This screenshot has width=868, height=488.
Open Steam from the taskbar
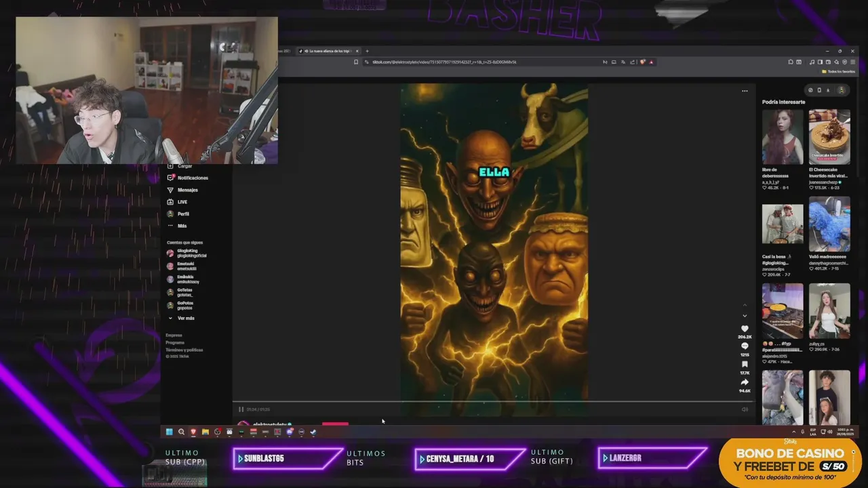(x=313, y=432)
